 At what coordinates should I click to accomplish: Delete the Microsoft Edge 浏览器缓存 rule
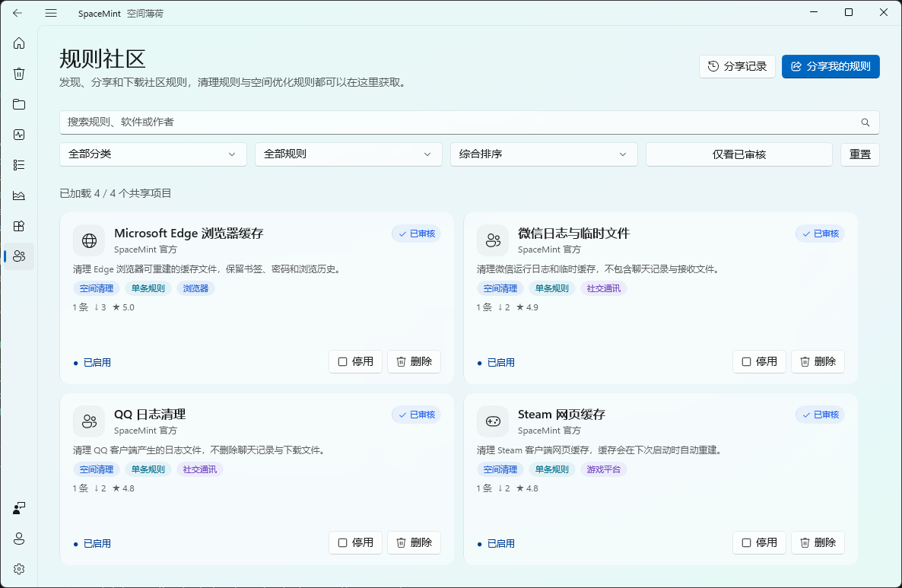click(x=414, y=362)
